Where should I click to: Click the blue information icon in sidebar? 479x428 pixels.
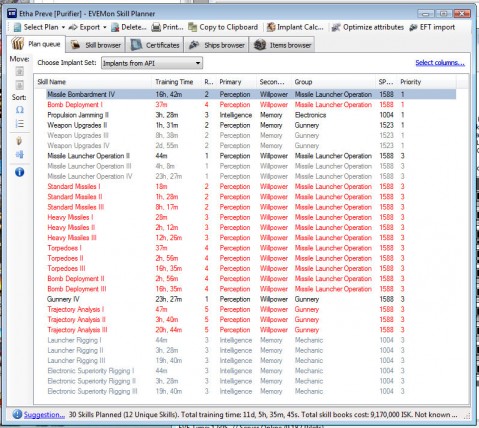point(20,172)
